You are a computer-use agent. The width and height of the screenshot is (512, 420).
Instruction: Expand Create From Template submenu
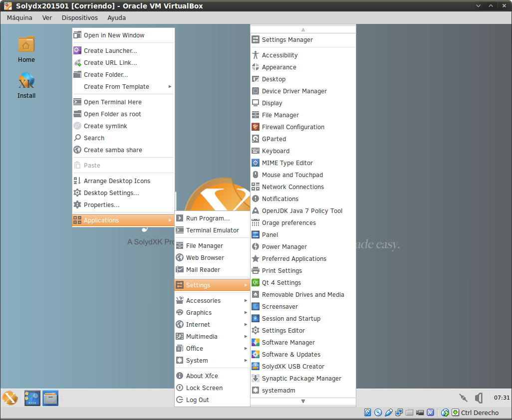(x=116, y=87)
